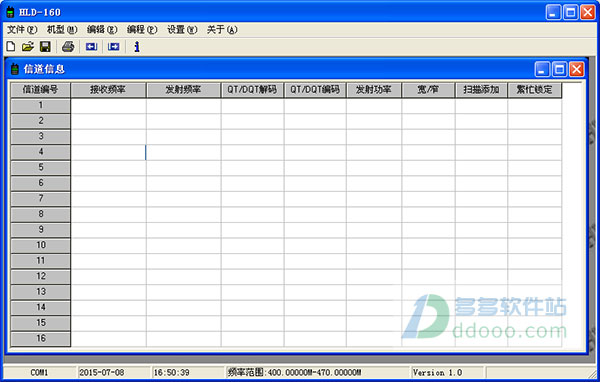600x382 pixels.
Task: Click the printer toolbar icon
Action: coord(68,47)
